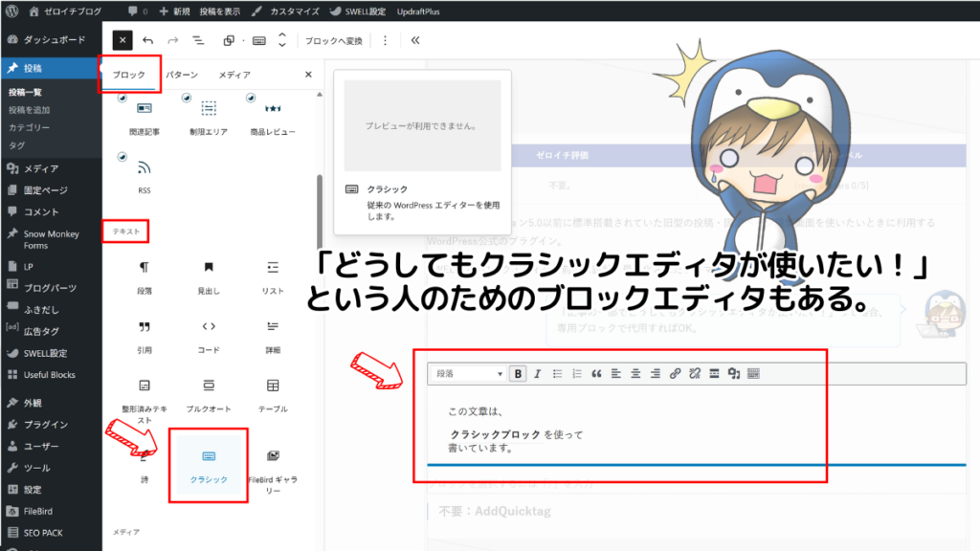Insert the リスト list block

[x=273, y=277]
